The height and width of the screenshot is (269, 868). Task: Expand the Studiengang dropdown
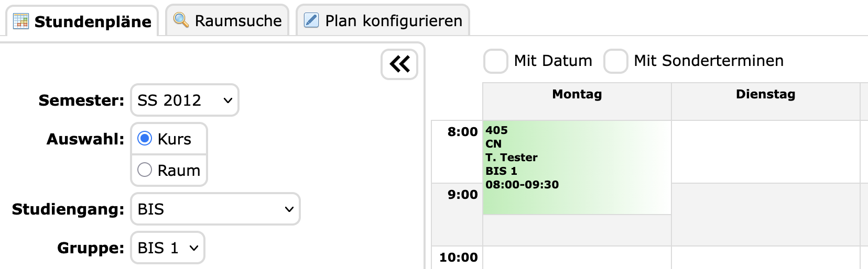click(x=215, y=209)
